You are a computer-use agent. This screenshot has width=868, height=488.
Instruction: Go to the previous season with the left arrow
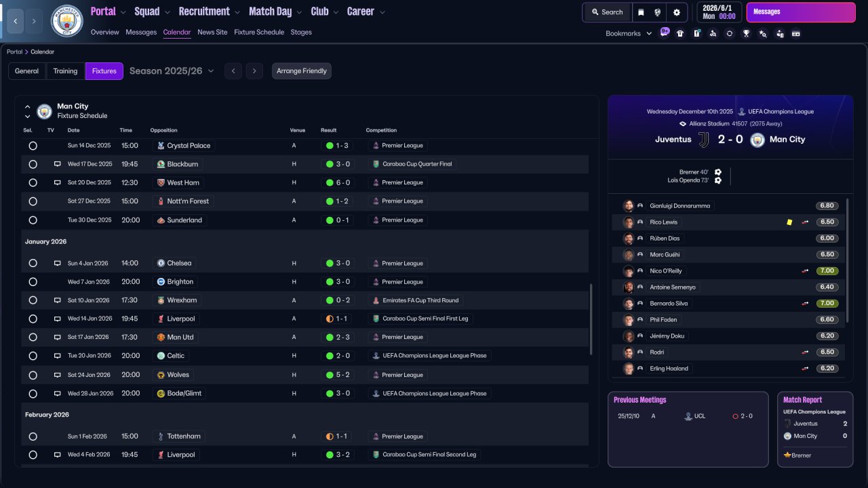[x=233, y=71]
